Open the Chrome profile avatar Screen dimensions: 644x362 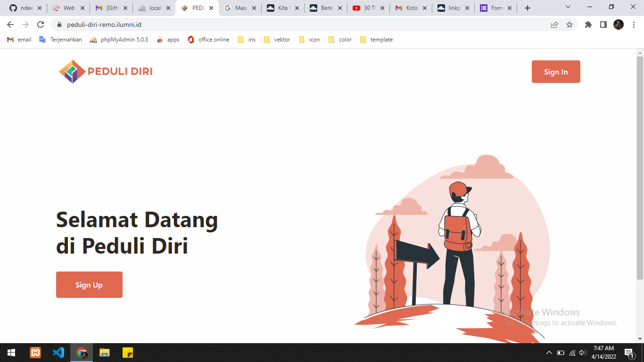[619, 25]
